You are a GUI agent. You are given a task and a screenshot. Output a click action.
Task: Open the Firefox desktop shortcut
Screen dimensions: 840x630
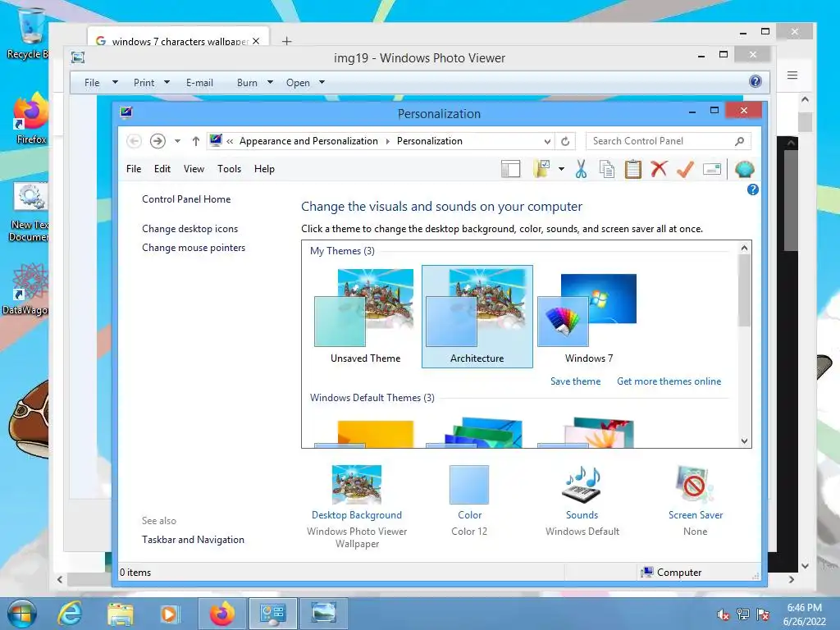[x=30, y=119]
